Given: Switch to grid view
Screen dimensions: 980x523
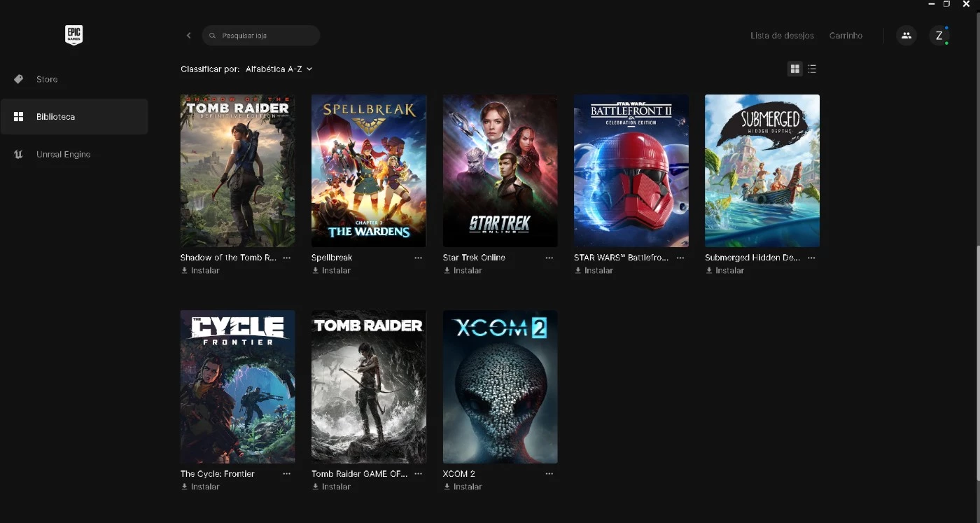Looking at the screenshot, I should (x=794, y=69).
